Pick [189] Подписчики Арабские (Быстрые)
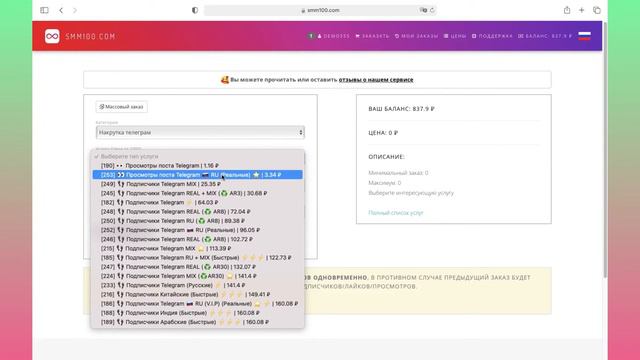Screen dimensions: 640x360 tap(198, 322)
